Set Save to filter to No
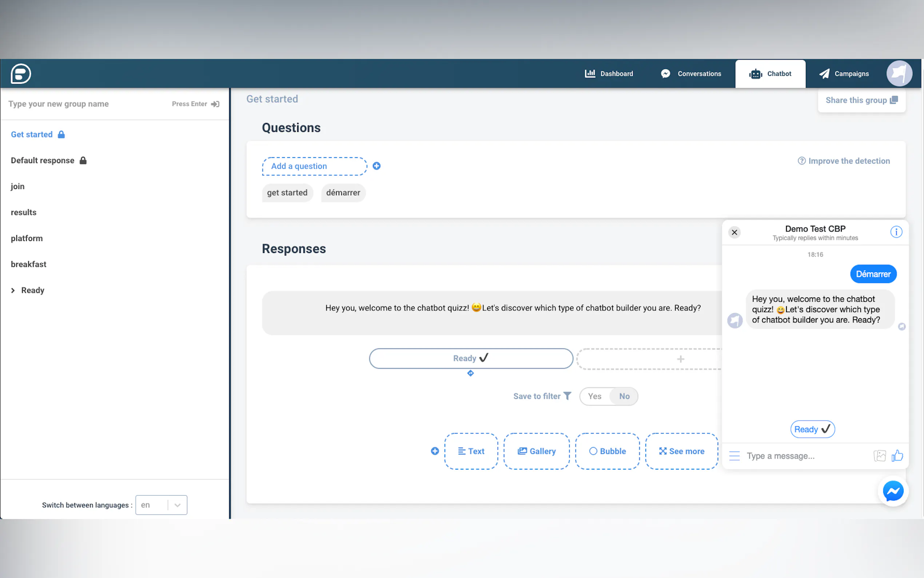Image resolution: width=924 pixels, height=578 pixels. (x=624, y=396)
